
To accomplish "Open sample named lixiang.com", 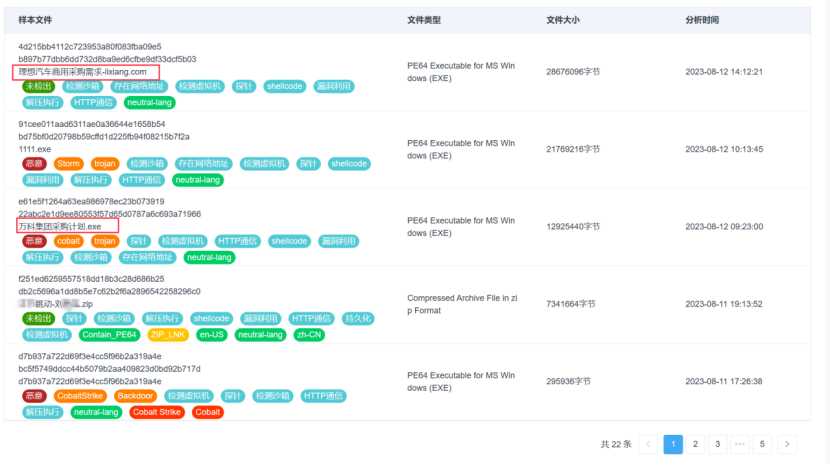I will click(x=83, y=71).
